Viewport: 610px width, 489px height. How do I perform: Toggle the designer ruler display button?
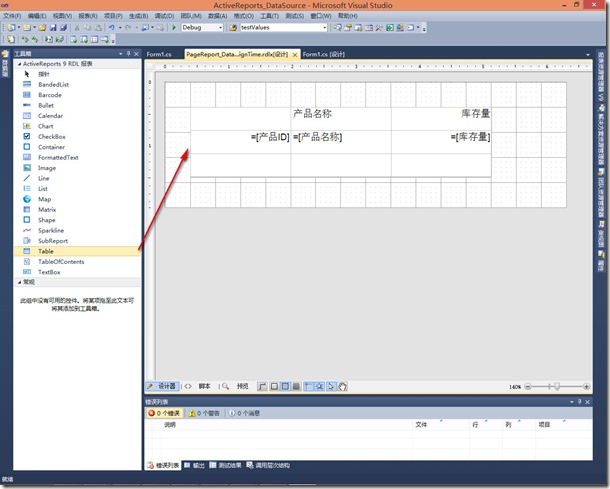(x=263, y=386)
